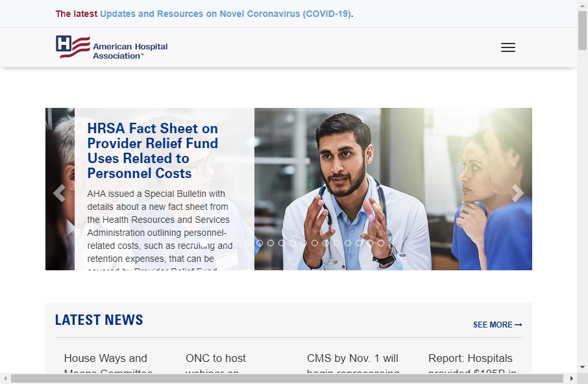
Task: Click the LATEST NEWS heading
Action: point(99,320)
